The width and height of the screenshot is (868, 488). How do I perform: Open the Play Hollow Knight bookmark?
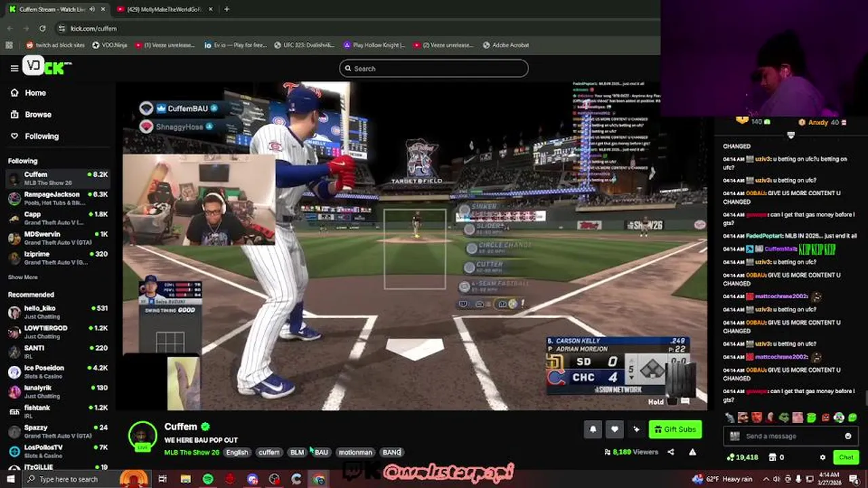click(x=374, y=45)
